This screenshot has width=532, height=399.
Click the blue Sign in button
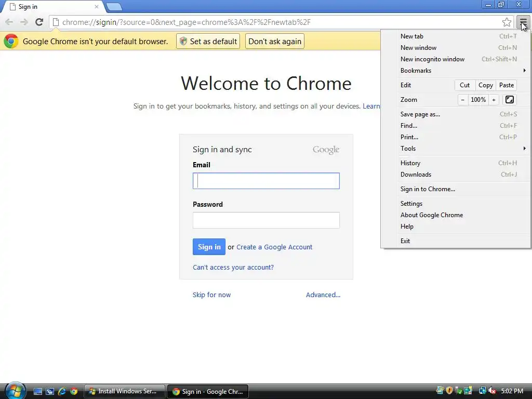[x=209, y=247]
